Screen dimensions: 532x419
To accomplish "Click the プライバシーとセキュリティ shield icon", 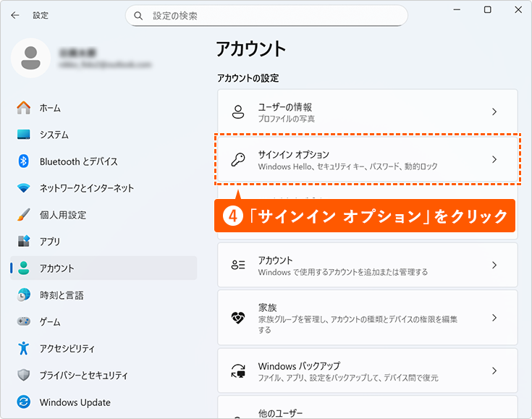I will [24, 375].
